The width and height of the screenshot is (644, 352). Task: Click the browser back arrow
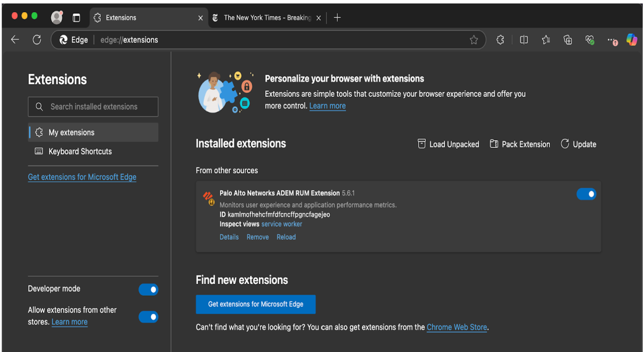15,40
